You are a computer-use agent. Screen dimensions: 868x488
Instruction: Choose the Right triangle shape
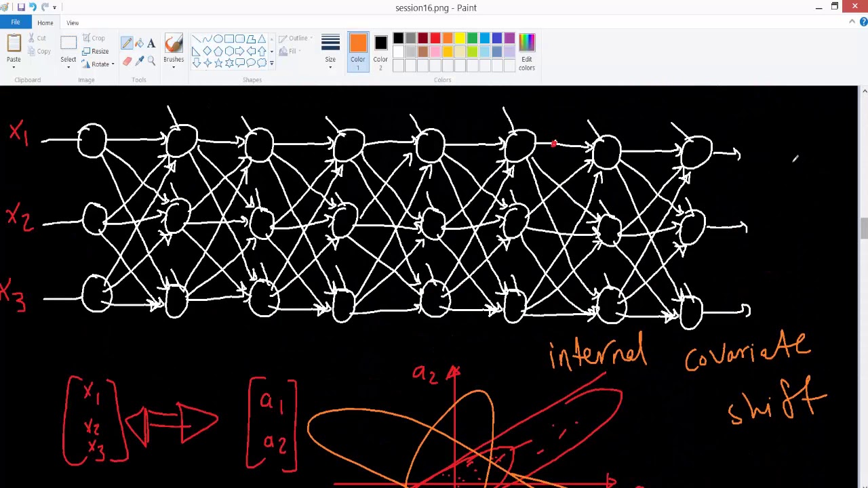point(196,51)
